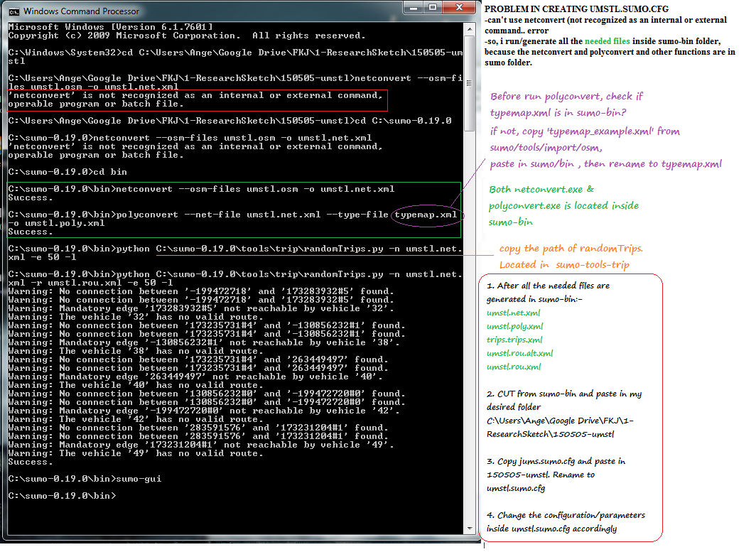Image resolution: width=756 pixels, height=552 pixels.
Task: Click the command prompt line 'C:\sumo-0.19.0\bin>'
Action: point(63,496)
